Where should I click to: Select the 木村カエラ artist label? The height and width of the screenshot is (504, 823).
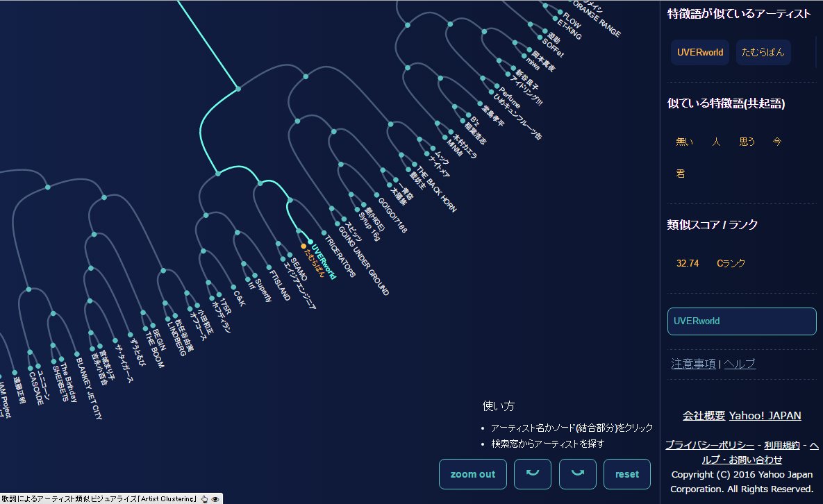pos(463,145)
